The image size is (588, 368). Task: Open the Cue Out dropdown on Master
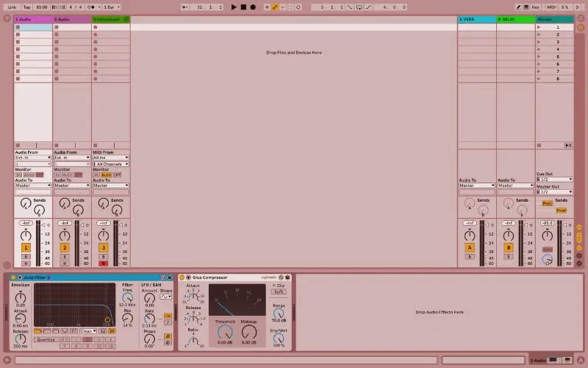[x=554, y=180]
